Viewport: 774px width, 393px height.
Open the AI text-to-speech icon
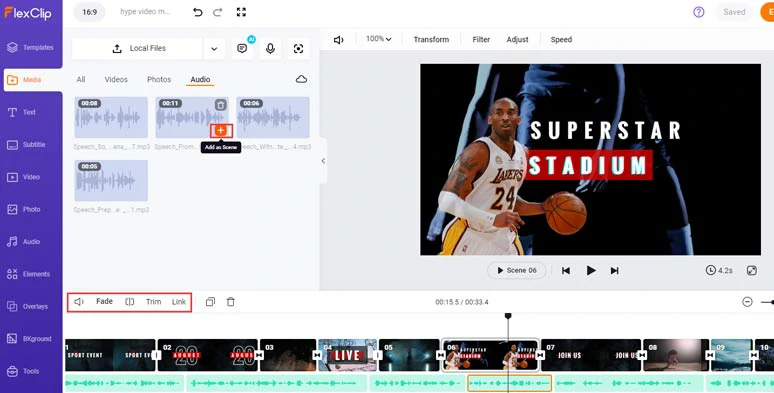coord(242,48)
